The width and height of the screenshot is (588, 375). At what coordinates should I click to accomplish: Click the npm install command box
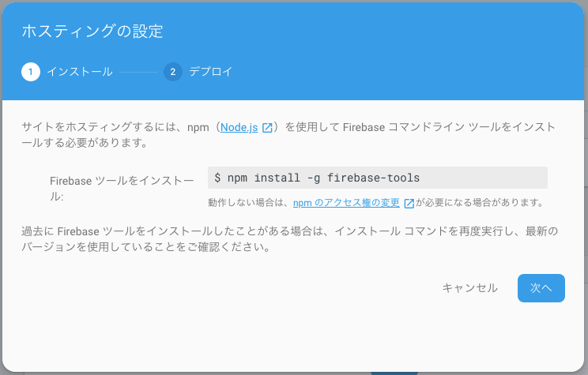click(x=378, y=178)
